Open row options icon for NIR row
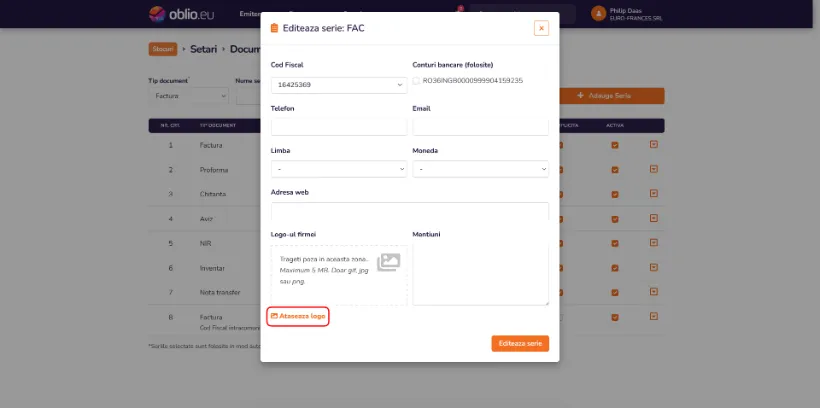Screen dimensions: 820x408 (654, 243)
